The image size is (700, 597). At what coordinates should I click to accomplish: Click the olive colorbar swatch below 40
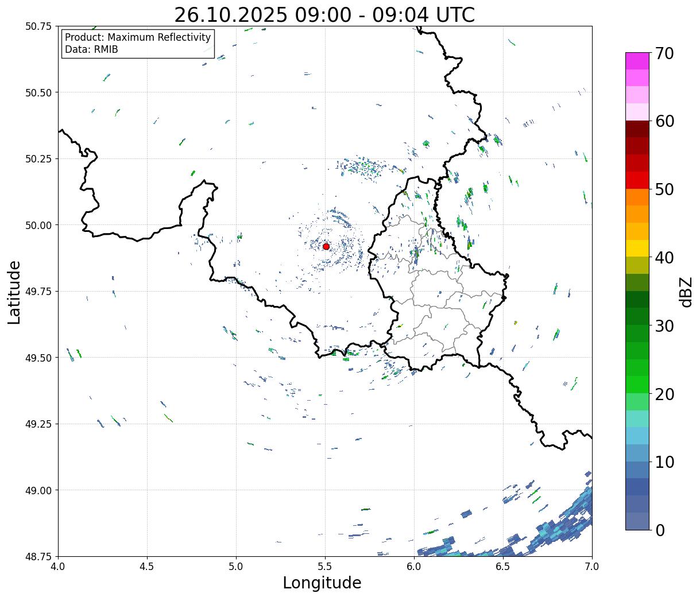pyautogui.click(x=637, y=265)
